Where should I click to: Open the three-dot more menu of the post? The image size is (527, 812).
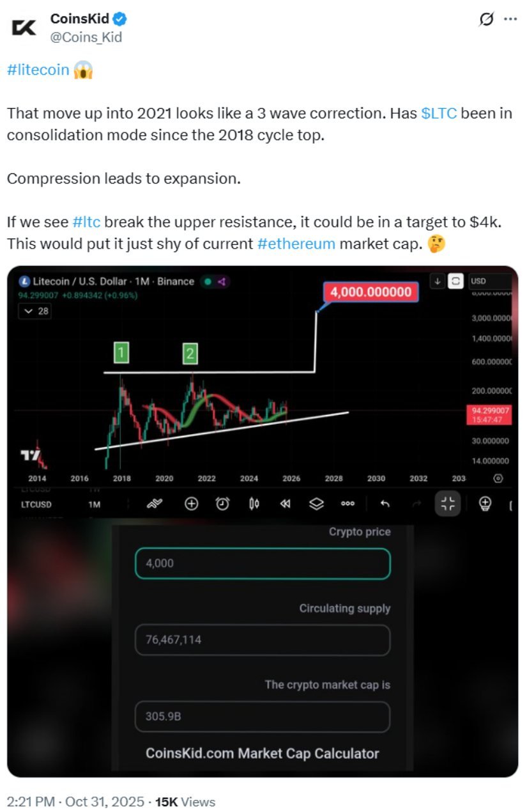[x=510, y=19]
